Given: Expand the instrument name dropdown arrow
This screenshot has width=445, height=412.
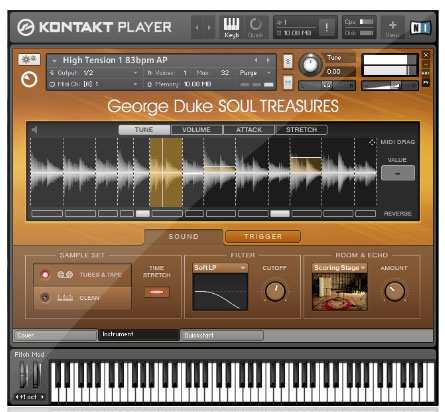Looking at the screenshot, I should coord(54,61).
